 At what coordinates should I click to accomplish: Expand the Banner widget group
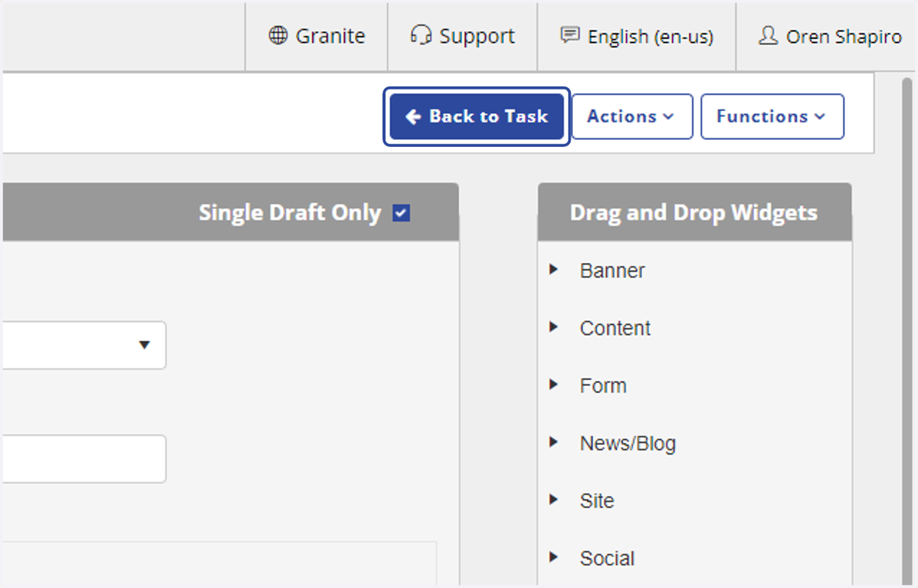coord(554,270)
